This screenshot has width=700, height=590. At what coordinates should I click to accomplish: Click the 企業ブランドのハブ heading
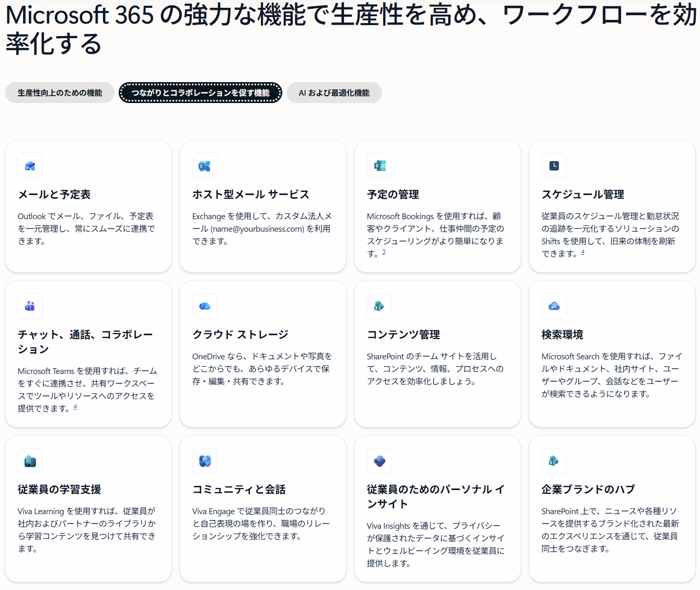588,490
